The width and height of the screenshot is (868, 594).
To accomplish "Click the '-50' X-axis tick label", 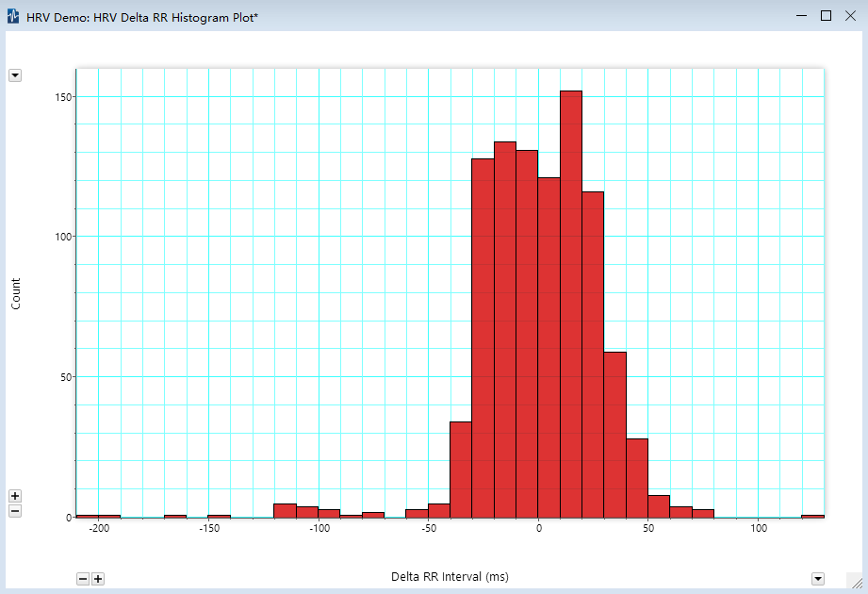I will [x=429, y=528].
